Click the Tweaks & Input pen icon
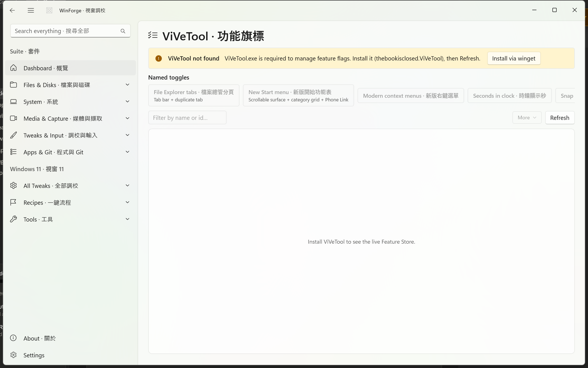Image resolution: width=588 pixels, height=368 pixels. click(13, 135)
